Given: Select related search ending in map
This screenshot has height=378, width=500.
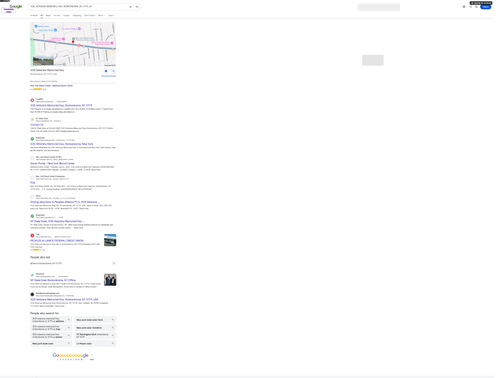Looking at the screenshot, I should (51, 328).
